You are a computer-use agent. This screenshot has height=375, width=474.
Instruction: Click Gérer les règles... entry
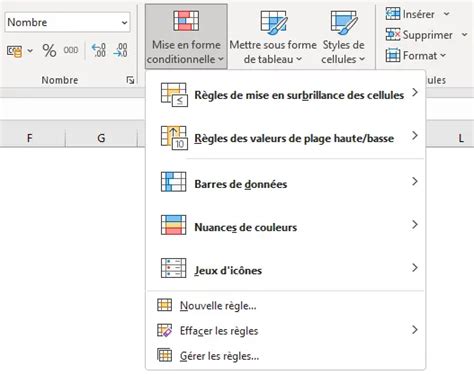coord(286,356)
